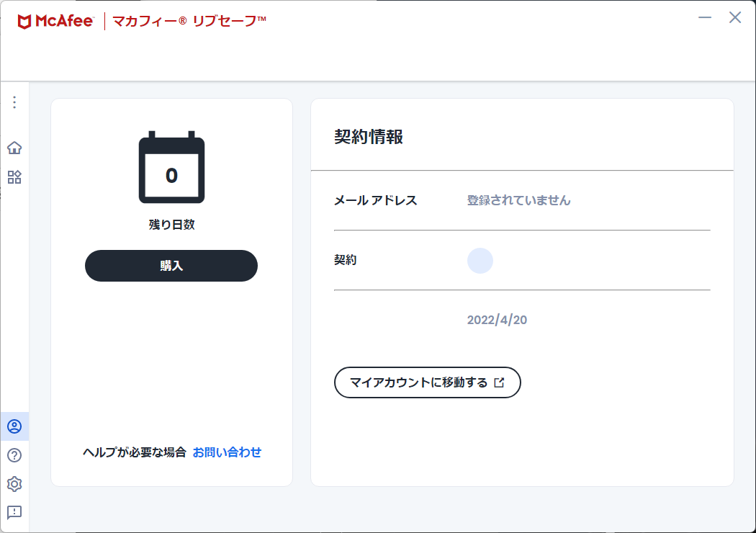Minimize the McAfee window
The height and width of the screenshot is (533, 756).
click(706, 18)
